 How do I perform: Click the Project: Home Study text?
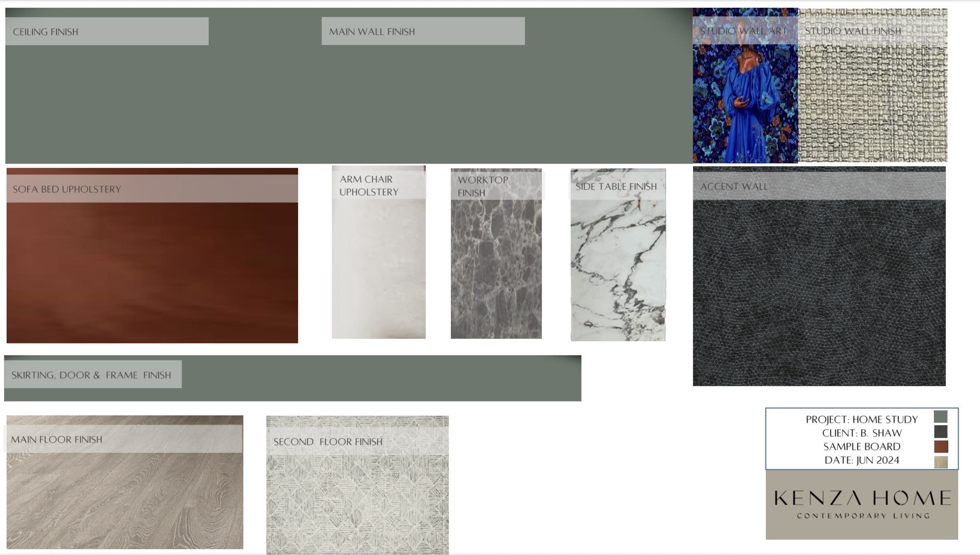(861, 420)
